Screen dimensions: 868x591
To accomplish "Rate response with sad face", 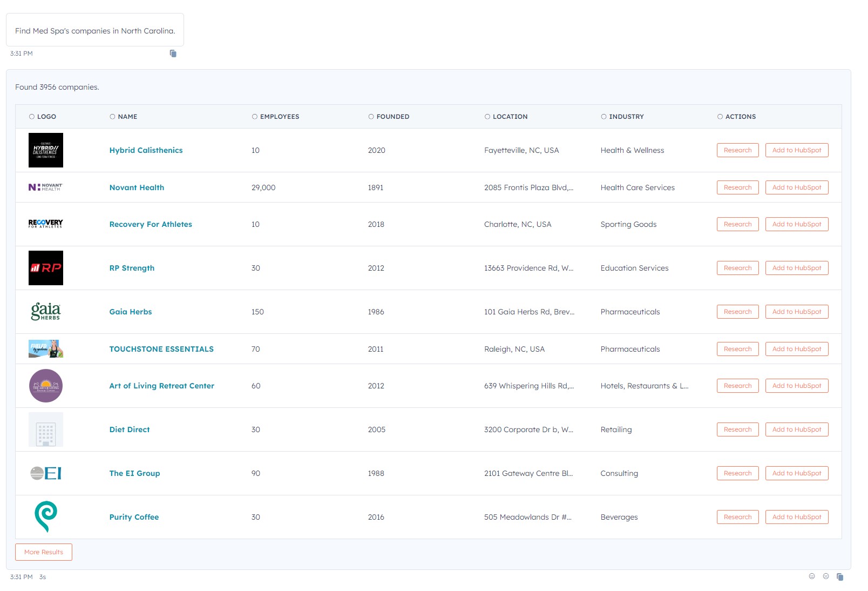I will pos(826,576).
